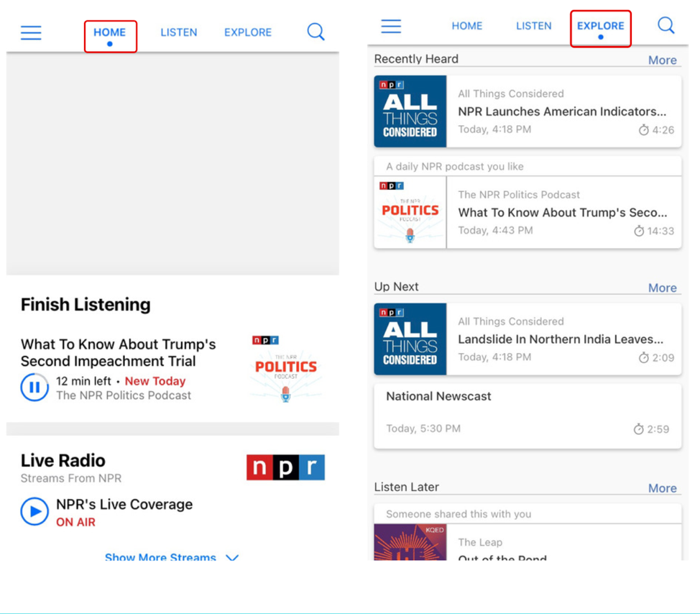Click 'Today, 4:43 PM' timestamp
700x614 pixels.
(496, 230)
